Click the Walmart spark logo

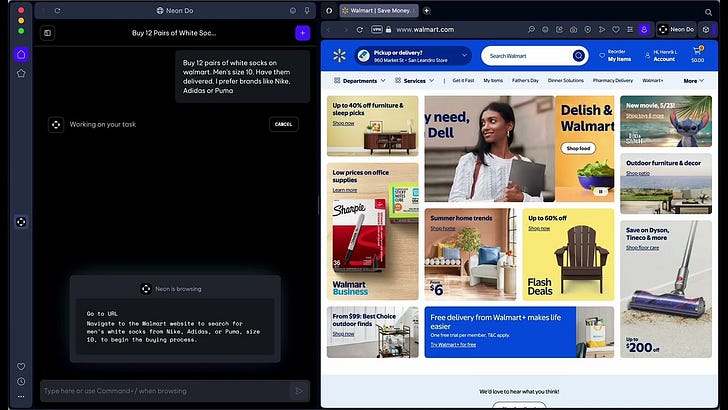pos(339,56)
